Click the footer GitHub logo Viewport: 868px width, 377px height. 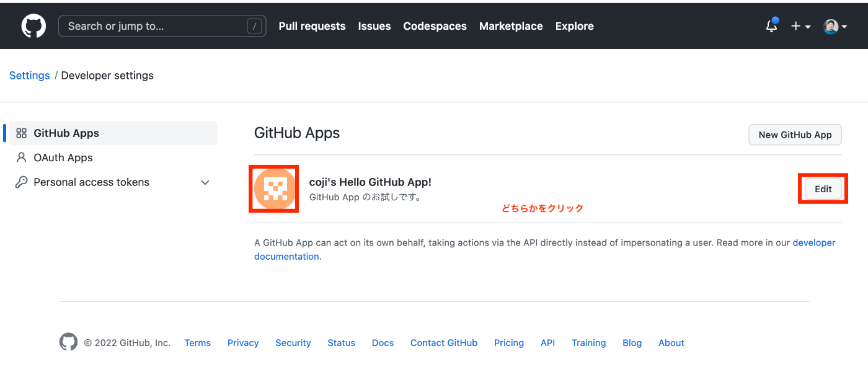click(68, 342)
